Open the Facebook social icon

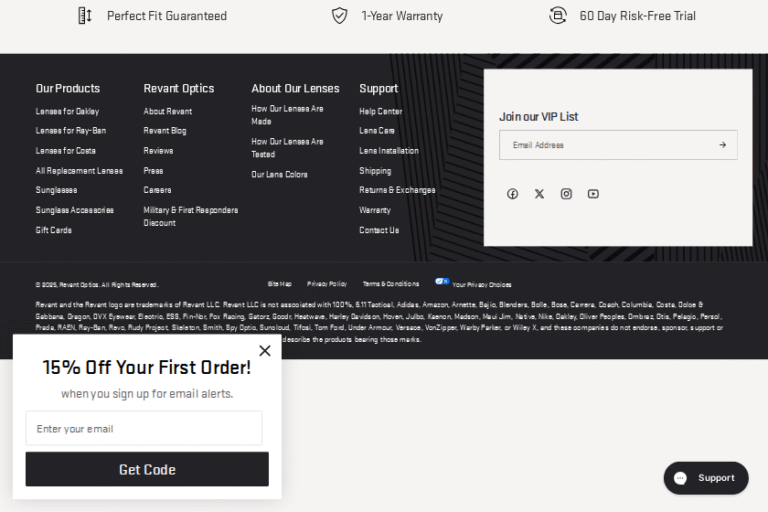click(x=512, y=194)
